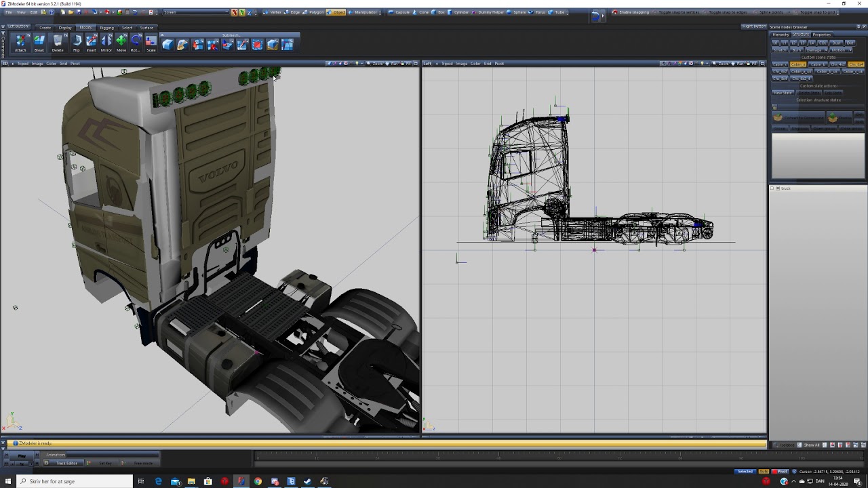Viewport: 868px width, 488px height.
Task: Open the Damage states dropdown
Action: click(x=816, y=50)
